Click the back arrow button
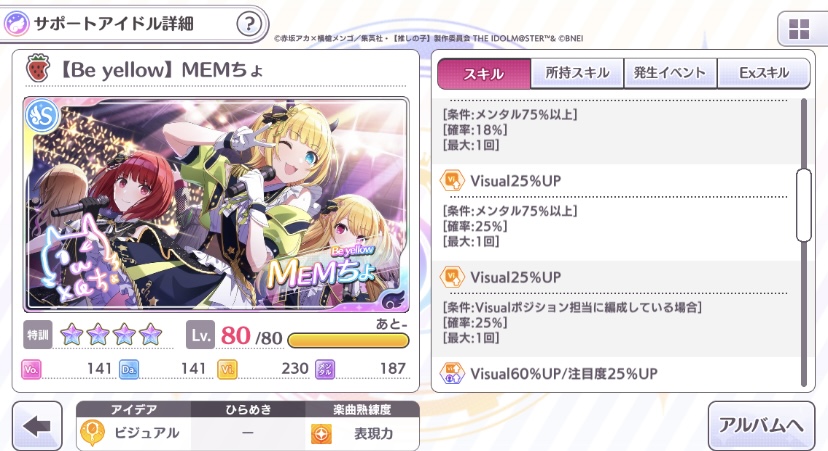Screen dimensions: 828x451 point(37,426)
